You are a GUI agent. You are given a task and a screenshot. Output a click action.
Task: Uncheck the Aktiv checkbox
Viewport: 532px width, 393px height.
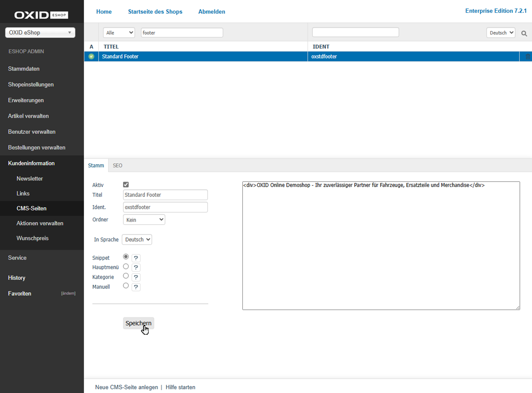[126, 184]
